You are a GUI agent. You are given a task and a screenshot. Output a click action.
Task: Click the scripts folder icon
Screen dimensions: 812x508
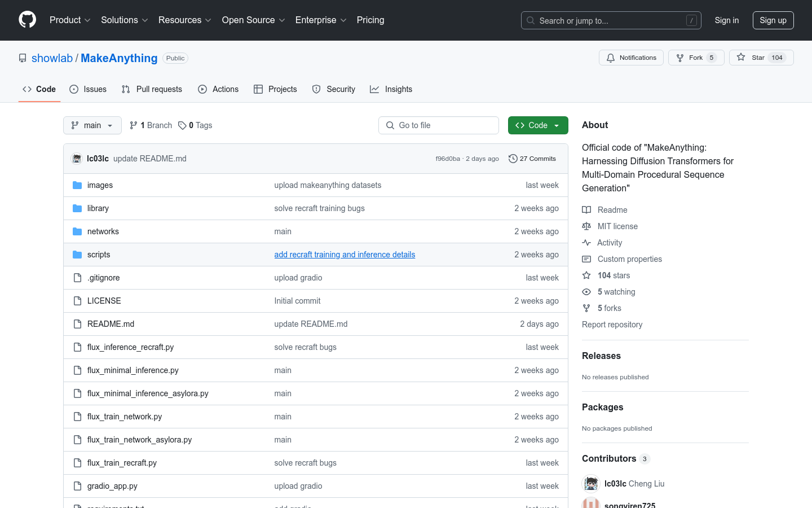pyautogui.click(x=77, y=255)
